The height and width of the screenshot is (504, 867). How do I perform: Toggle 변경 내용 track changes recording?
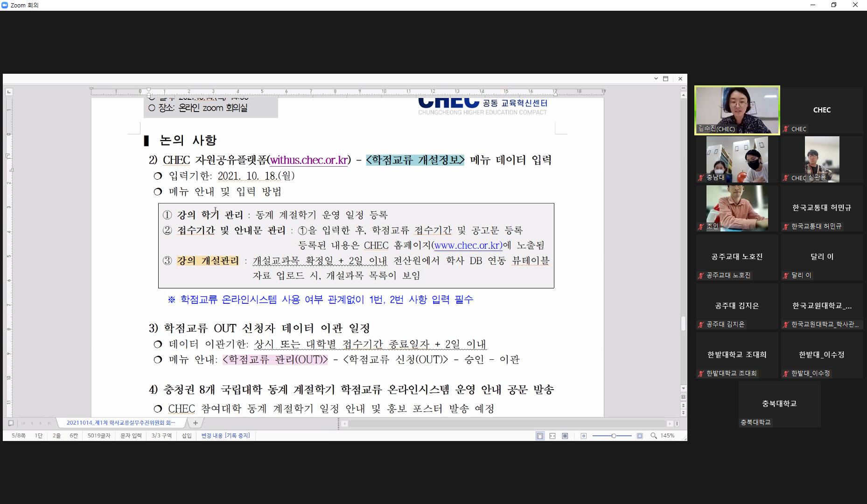click(x=225, y=436)
